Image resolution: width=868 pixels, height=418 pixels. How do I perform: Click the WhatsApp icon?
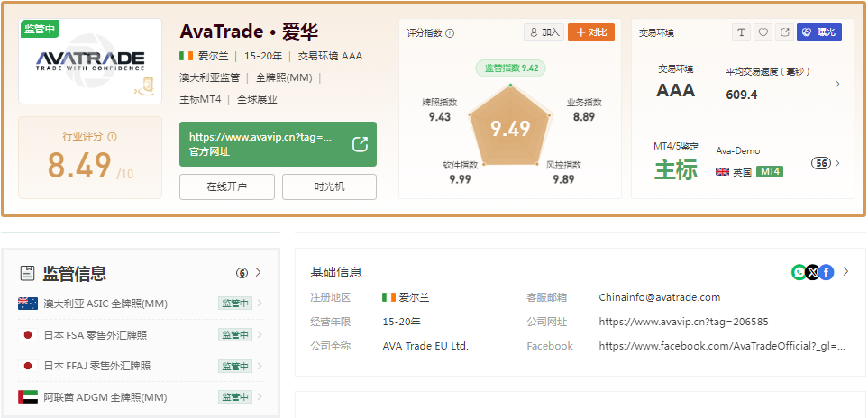click(x=799, y=272)
